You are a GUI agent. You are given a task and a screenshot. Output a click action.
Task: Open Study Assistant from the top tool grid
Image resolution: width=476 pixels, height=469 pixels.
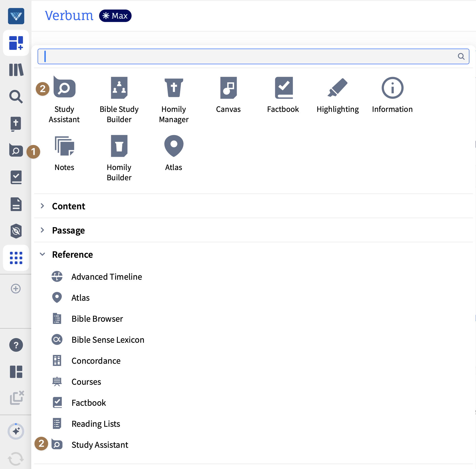(x=64, y=99)
